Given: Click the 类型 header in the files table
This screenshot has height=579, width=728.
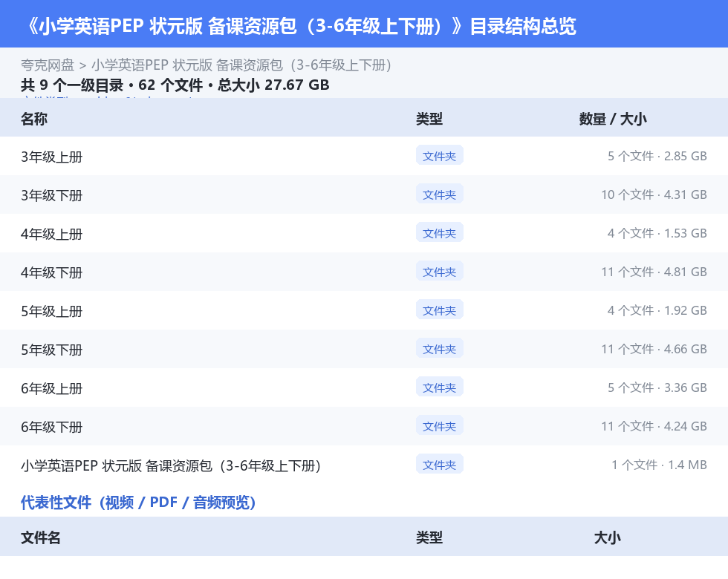Looking at the screenshot, I should [429, 537].
